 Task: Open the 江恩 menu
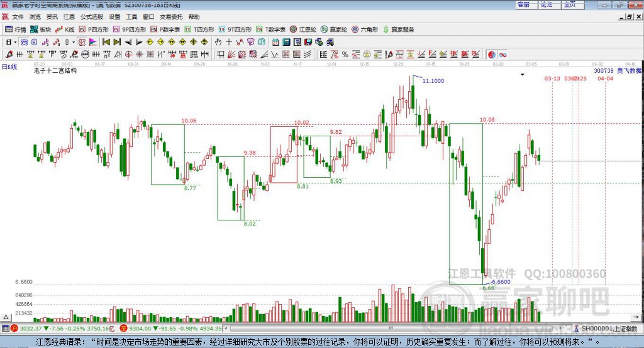click(69, 17)
